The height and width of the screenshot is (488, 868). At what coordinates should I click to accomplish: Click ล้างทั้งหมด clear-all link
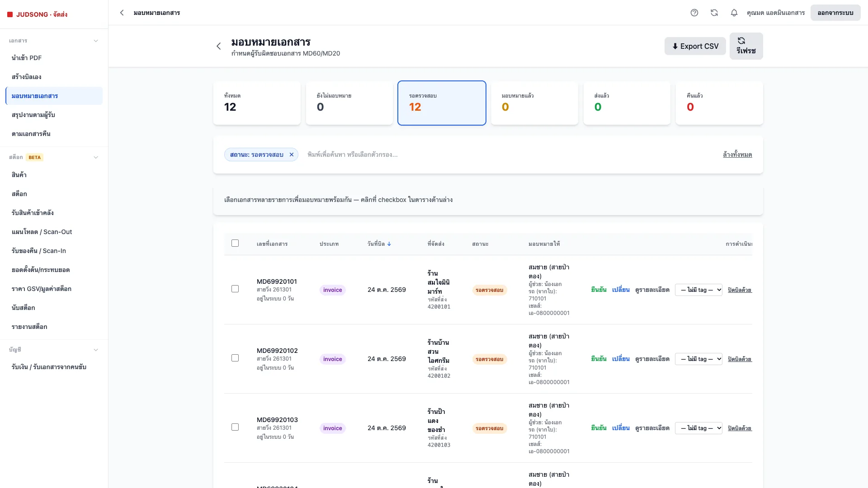tap(737, 155)
